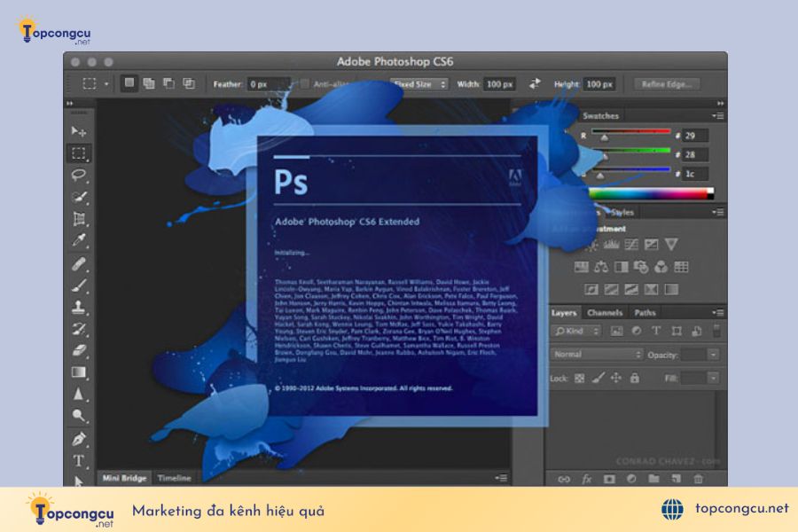
Task: Add an Exposure adjustment
Action: pos(651,245)
